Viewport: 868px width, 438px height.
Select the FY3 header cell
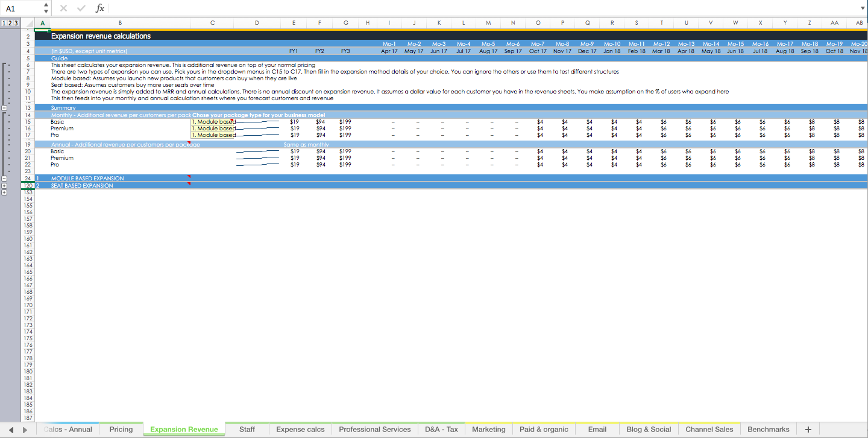tap(345, 51)
